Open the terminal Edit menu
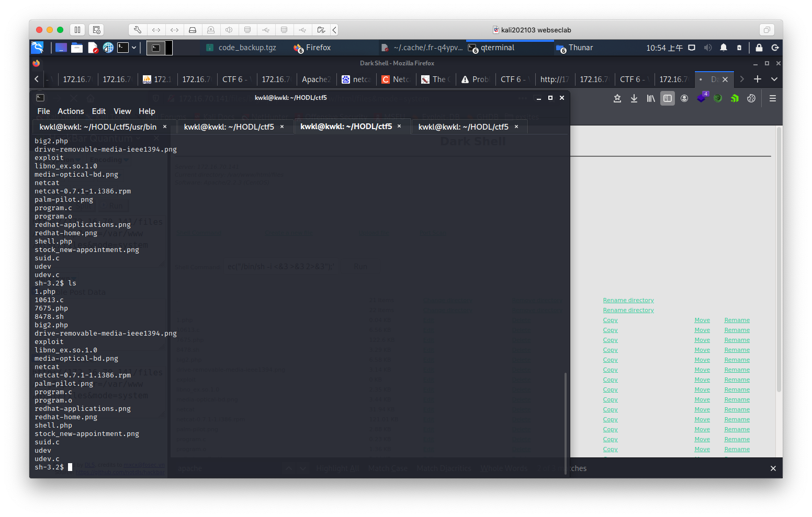 (99, 111)
